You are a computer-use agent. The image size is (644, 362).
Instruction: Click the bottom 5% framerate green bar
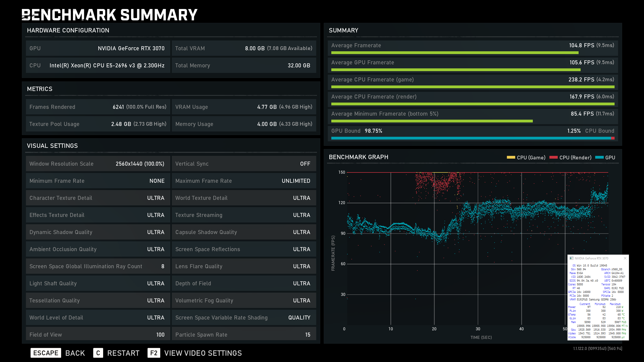coord(432,121)
